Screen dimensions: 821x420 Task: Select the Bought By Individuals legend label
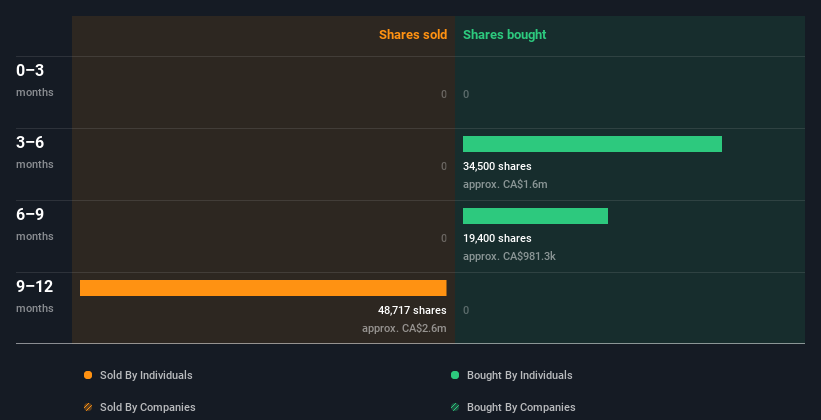519,375
